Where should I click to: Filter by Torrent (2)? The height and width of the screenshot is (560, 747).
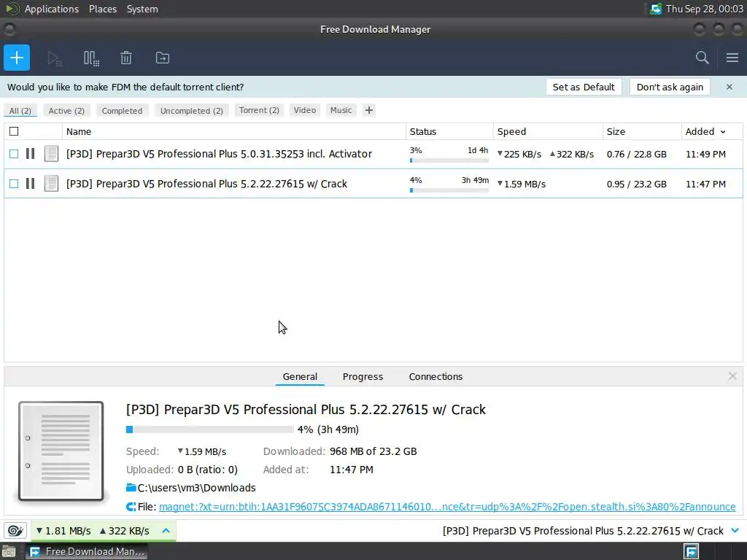[x=259, y=111]
